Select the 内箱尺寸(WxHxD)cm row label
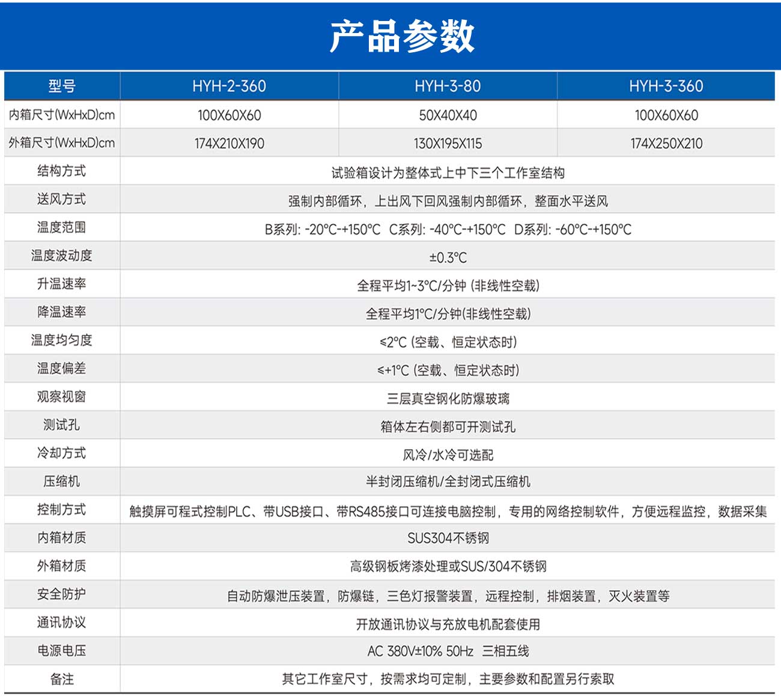The height and width of the screenshot is (700, 781). point(62,115)
